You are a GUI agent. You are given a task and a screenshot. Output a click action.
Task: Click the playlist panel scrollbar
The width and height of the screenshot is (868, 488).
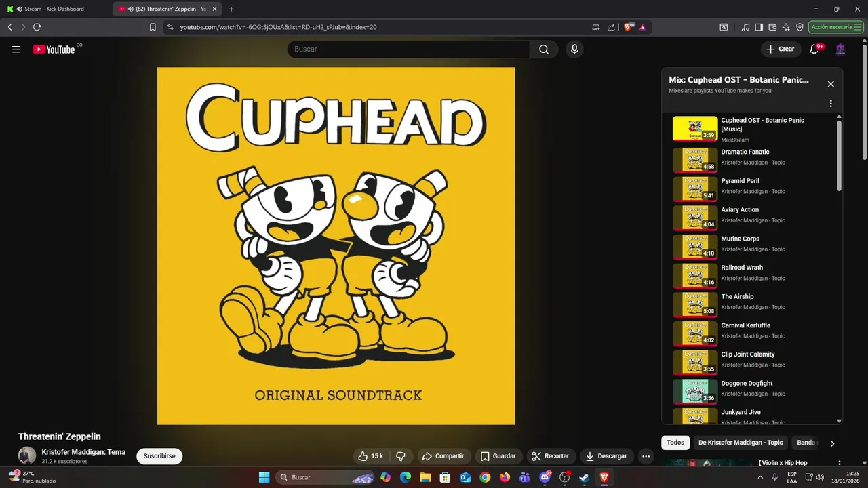tap(839, 156)
